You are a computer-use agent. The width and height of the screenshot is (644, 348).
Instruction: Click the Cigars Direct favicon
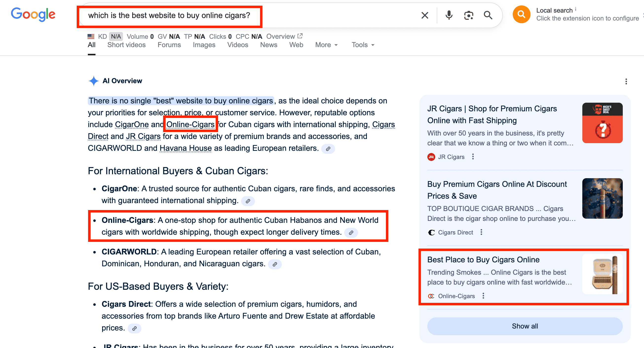(431, 232)
